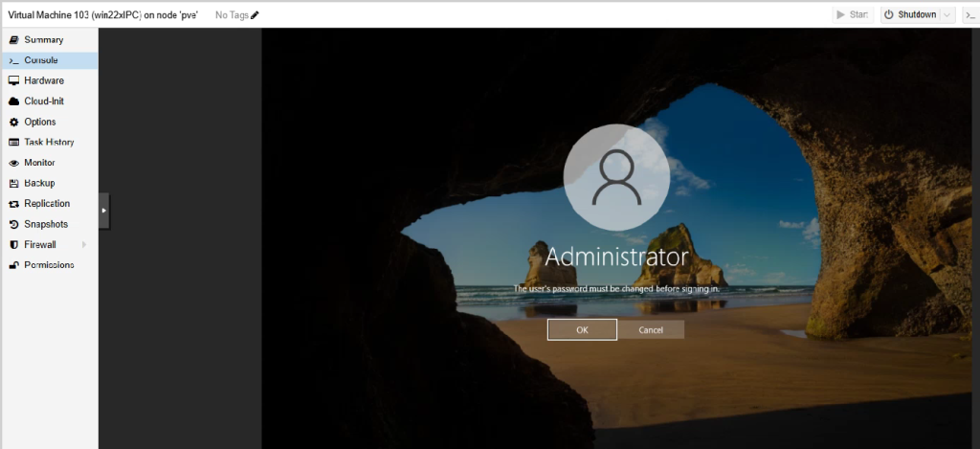This screenshot has height=449, width=980.
Task: Click the Shutdown button
Action: click(910, 15)
